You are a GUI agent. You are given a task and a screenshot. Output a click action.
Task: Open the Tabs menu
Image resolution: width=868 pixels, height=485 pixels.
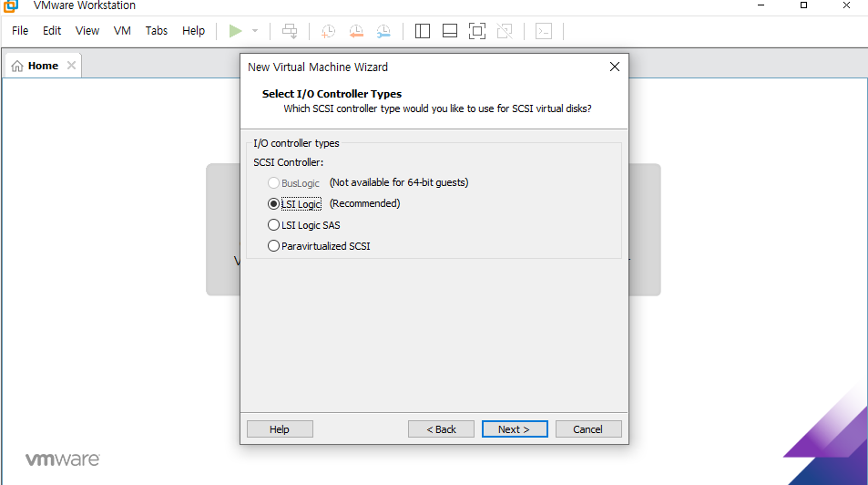pyautogui.click(x=157, y=30)
